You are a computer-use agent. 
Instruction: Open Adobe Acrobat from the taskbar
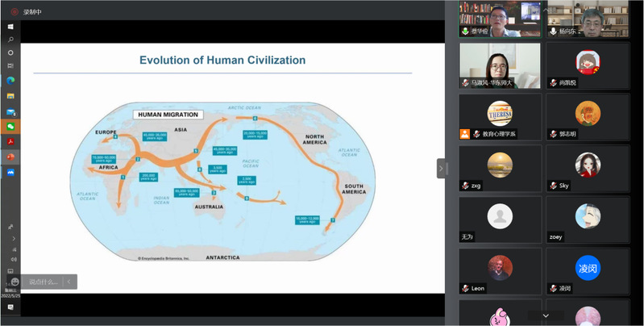point(10,141)
